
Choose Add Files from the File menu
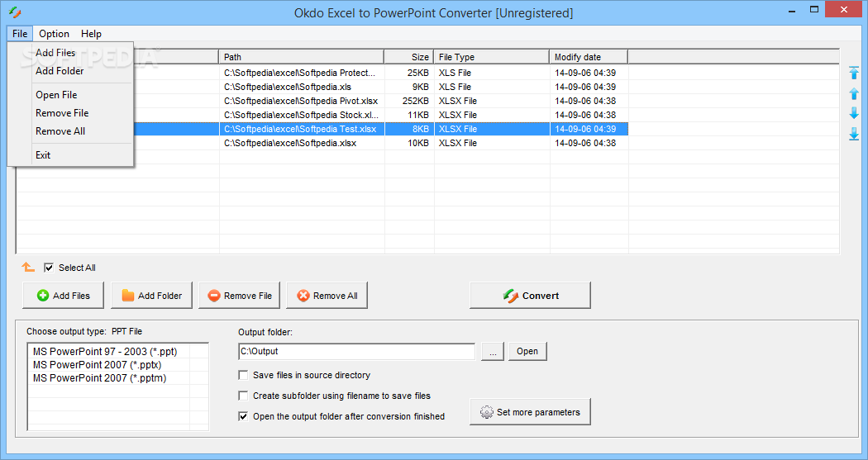coord(55,53)
